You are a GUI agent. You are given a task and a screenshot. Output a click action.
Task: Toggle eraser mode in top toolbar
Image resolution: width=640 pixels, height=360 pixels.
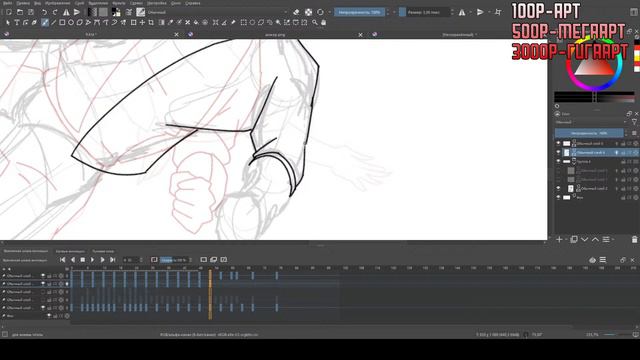[x=296, y=12]
